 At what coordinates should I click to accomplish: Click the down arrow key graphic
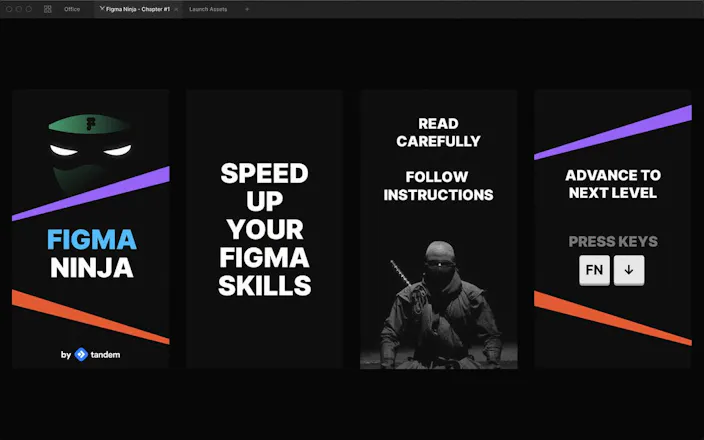pyautogui.click(x=629, y=270)
